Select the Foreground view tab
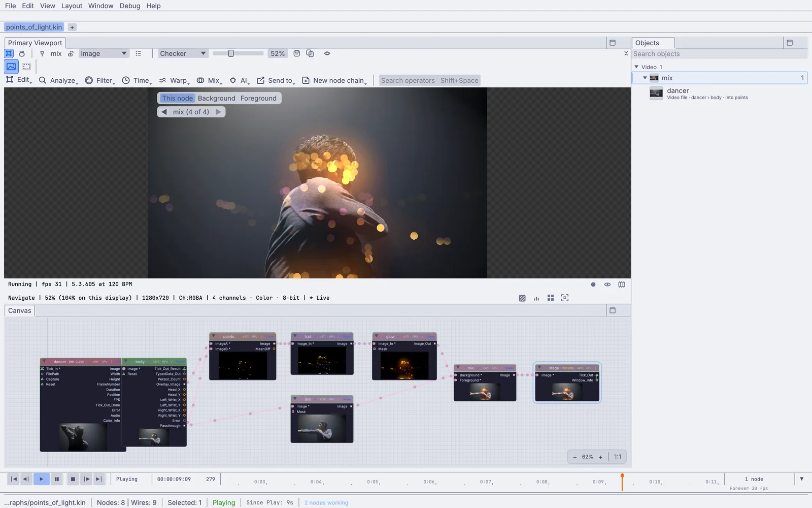Image resolution: width=812 pixels, height=508 pixels. pyautogui.click(x=258, y=98)
